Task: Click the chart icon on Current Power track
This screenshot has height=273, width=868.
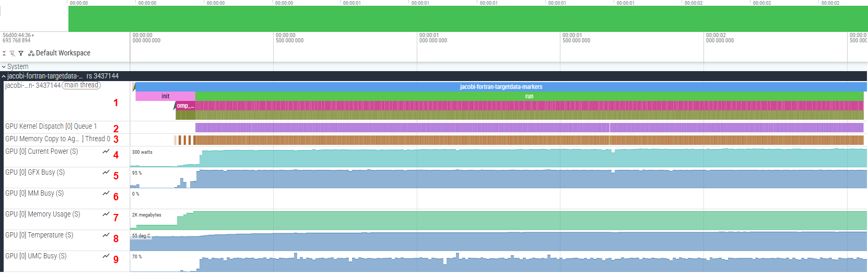Action: click(x=106, y=151)
